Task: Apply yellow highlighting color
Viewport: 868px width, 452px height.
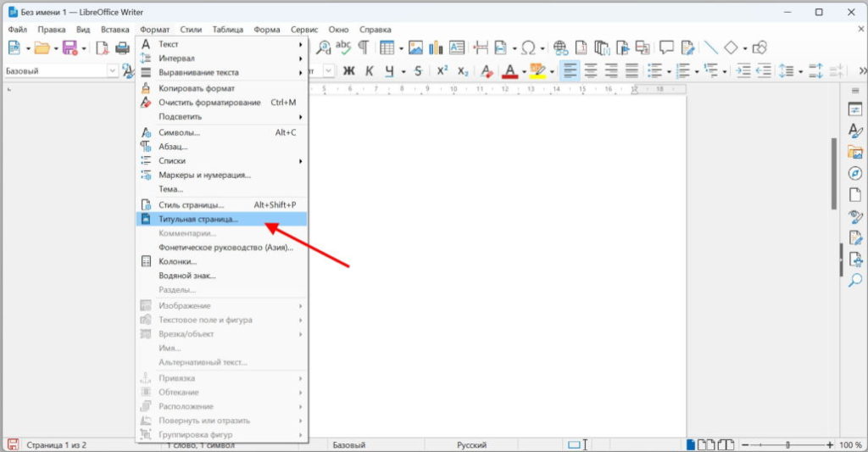Action: (537, 71)
